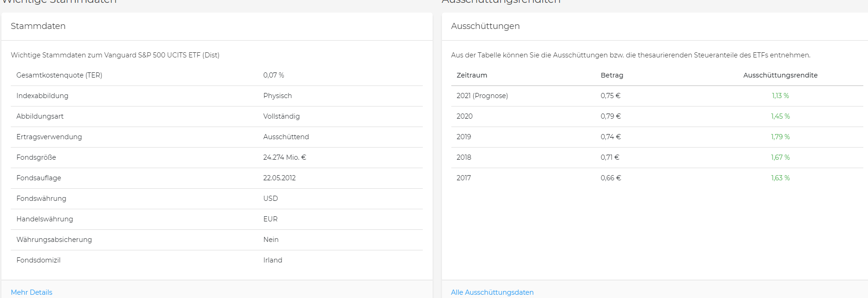The image size is (868, 298).
Task: Click the Ausschüttungen table description sentence
Action: coord(630,55)
